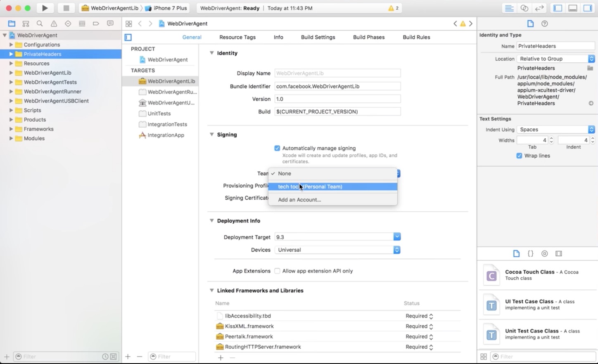Switch to the Build Phases tab
The width and height of the screenshot is (598, 364).
(369, 37)
